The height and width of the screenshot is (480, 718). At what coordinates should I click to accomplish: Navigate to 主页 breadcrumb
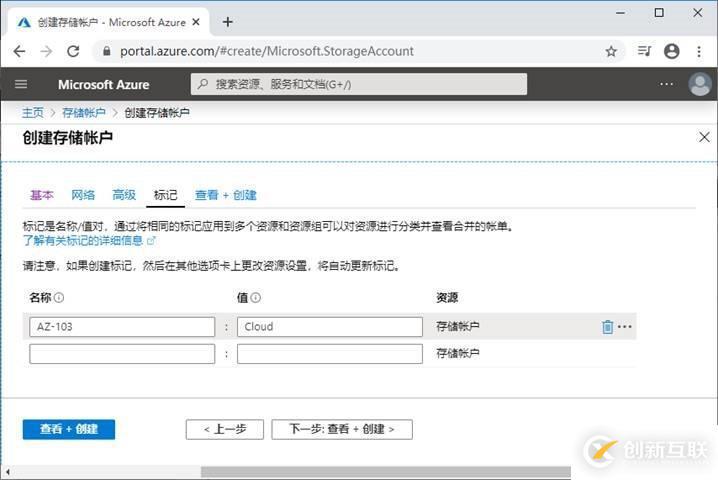click(33, 113)
